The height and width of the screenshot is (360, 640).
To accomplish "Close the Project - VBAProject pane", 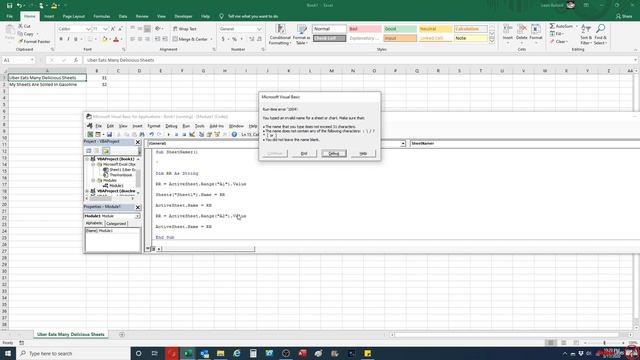I will coord(138,142).
